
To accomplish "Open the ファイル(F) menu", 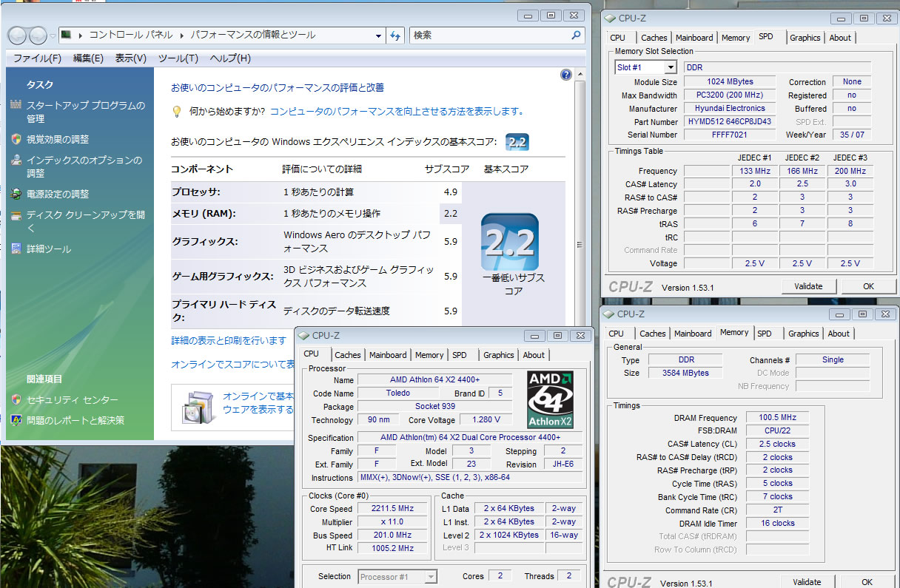I will tap(37, 58).
